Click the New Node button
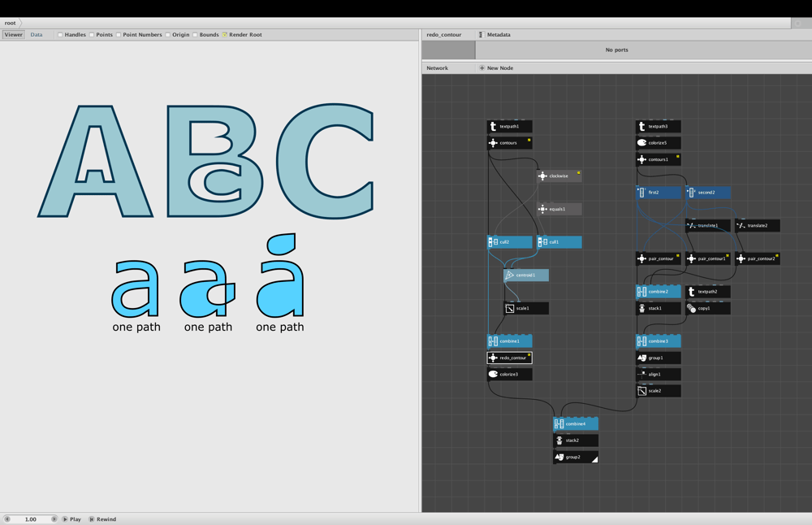 [496, 68]
